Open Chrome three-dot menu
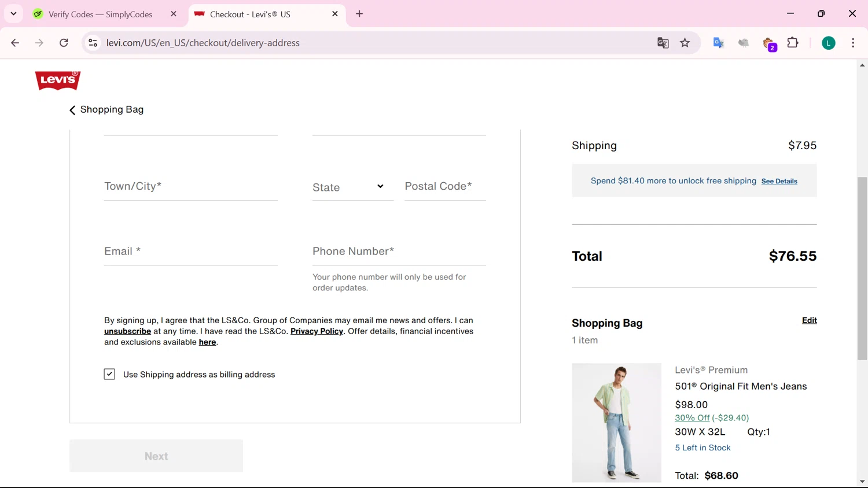868x488 pixels. coord(853,43)
